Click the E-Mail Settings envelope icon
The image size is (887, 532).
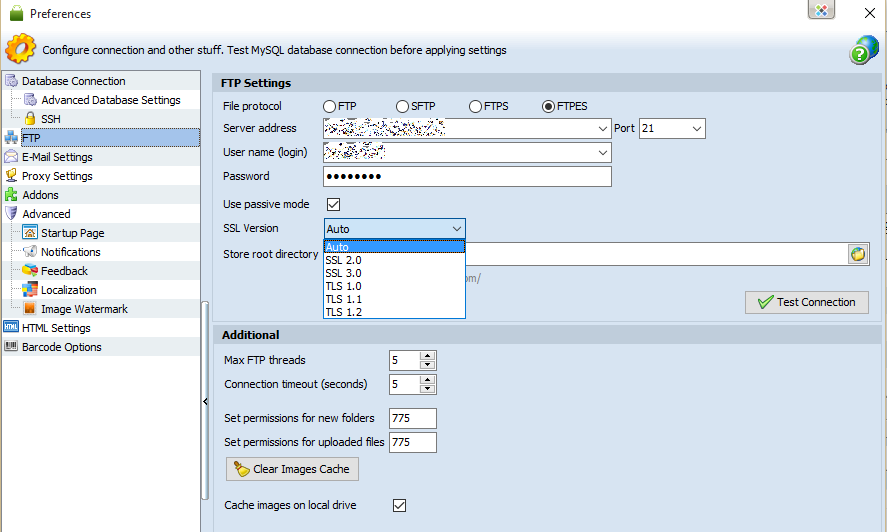pos(11,157)
